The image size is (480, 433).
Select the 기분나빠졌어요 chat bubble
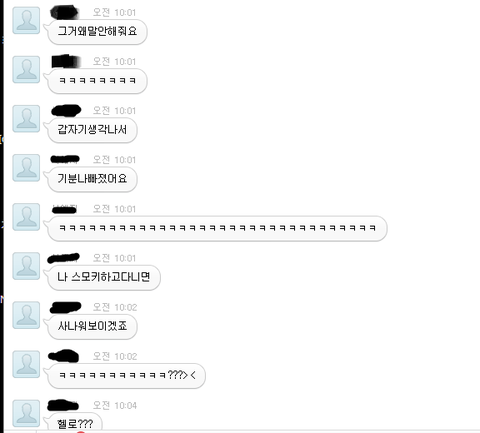(x=92, y=179)
